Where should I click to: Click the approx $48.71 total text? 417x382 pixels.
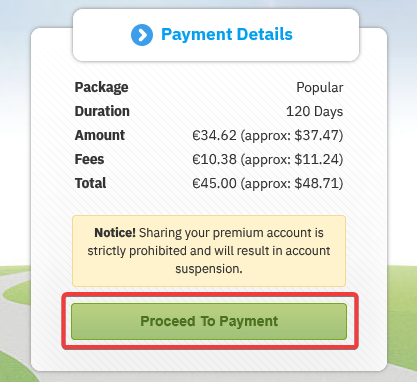pos(292,183)
